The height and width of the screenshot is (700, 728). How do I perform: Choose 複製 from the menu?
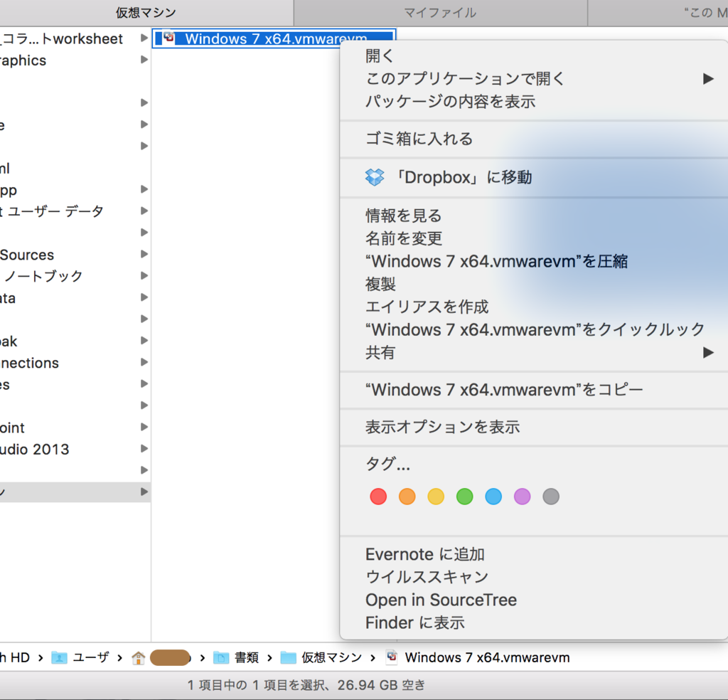[x=534, y=284]
